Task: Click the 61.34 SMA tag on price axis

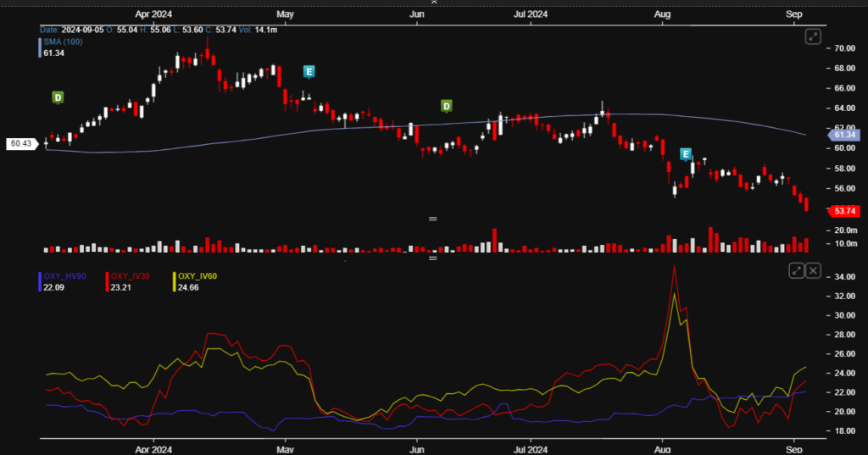Action: [x=843, y=135]
